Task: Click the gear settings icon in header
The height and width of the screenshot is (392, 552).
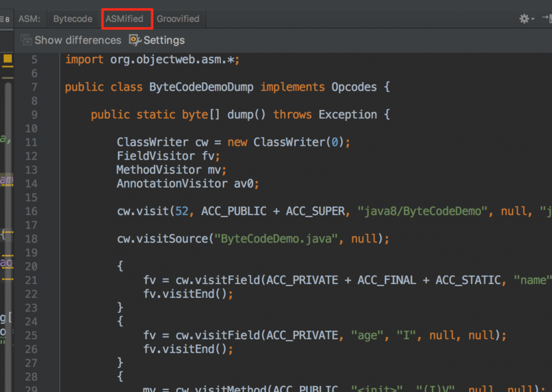Action: pyautogui.click(x=524, y=19)
